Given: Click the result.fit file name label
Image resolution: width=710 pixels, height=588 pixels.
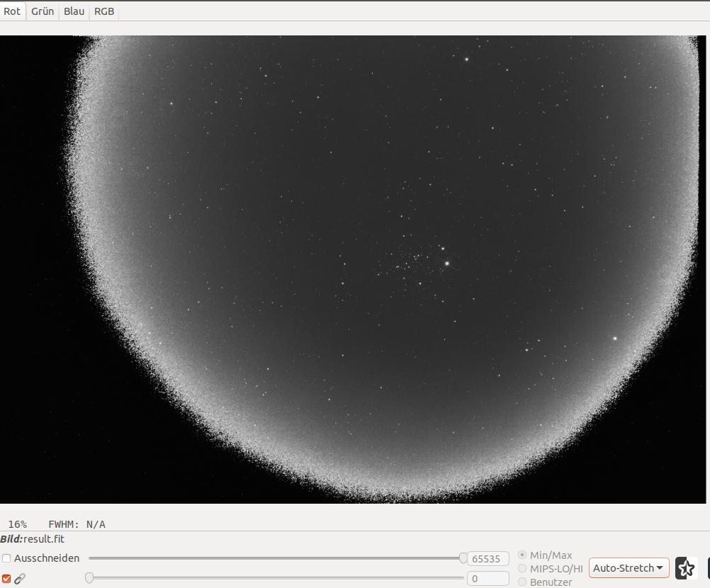Looking at the screenshot, I should [x=44, y=539].
